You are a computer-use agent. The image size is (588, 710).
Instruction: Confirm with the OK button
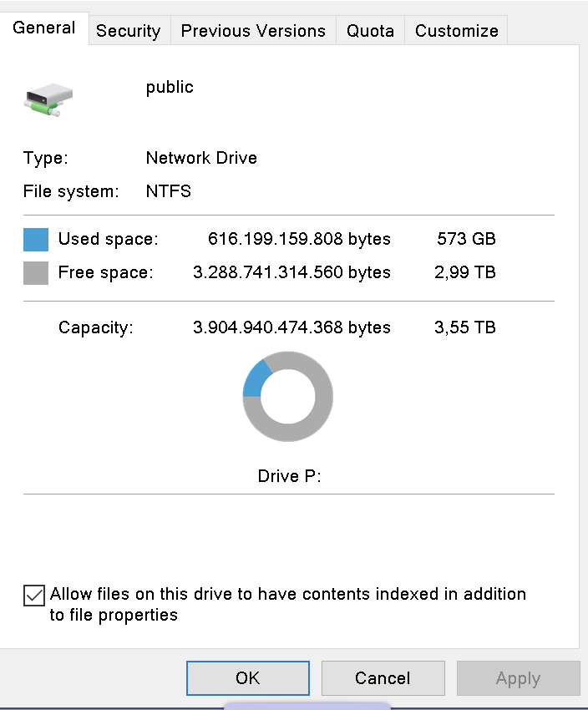(x=247, y=678)
